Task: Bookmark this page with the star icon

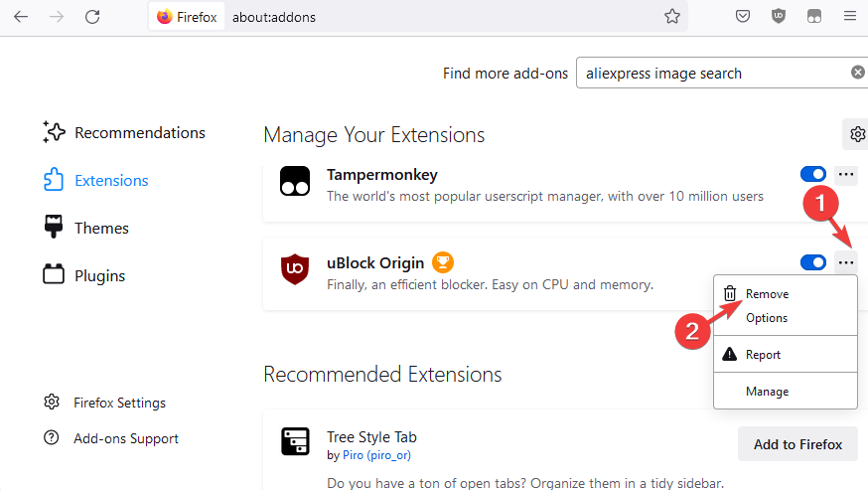Action: (x=672, y=16)
